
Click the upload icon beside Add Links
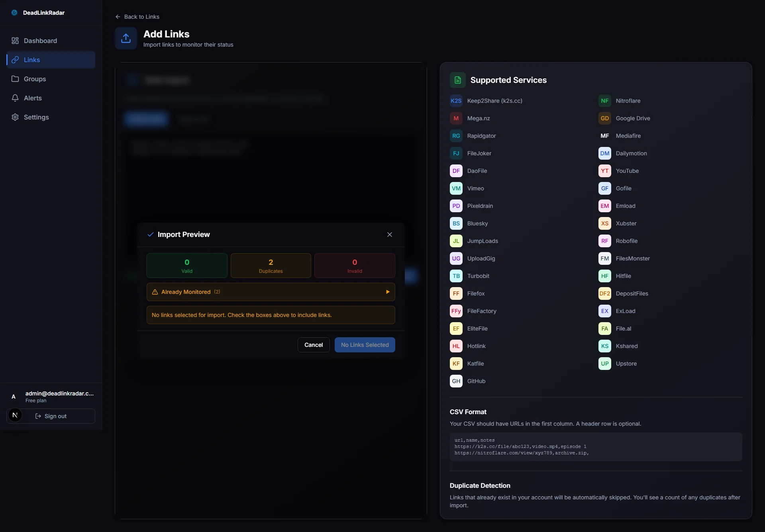pos(126,38)
